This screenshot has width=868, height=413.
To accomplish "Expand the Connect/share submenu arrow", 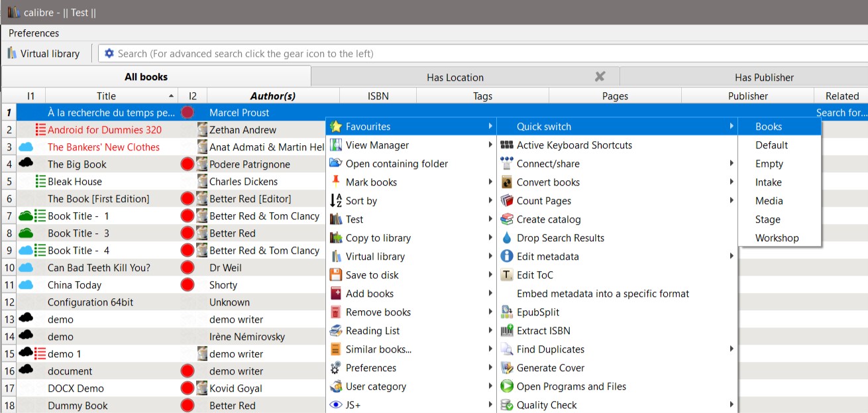I will pos(732,164).
